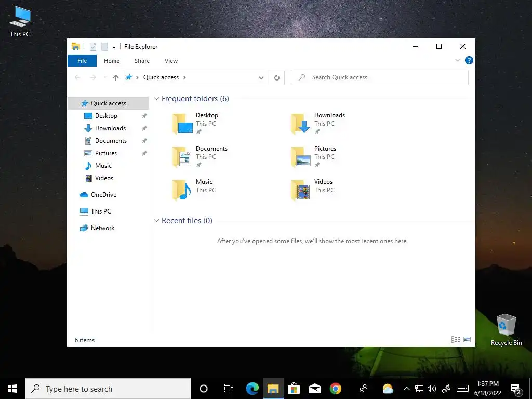Open Cortana from the taskbar
This screenshot has width=532, height=399.
204,389
